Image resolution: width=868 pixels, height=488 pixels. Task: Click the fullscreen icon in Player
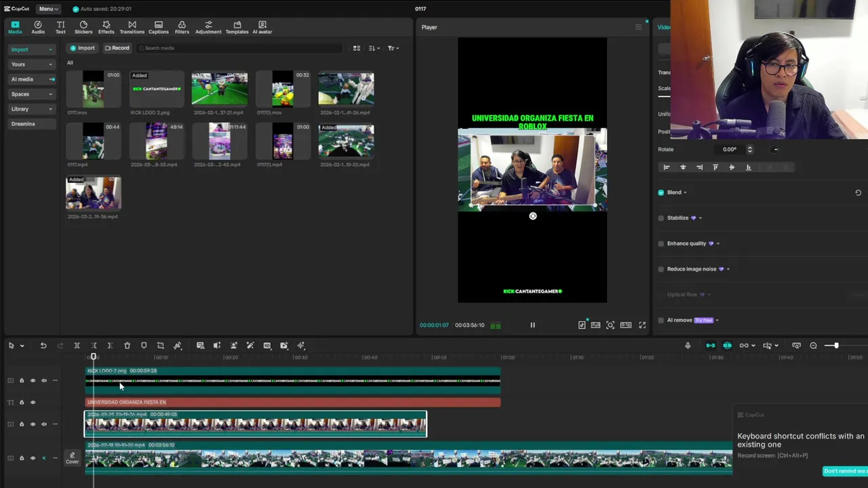642,325
